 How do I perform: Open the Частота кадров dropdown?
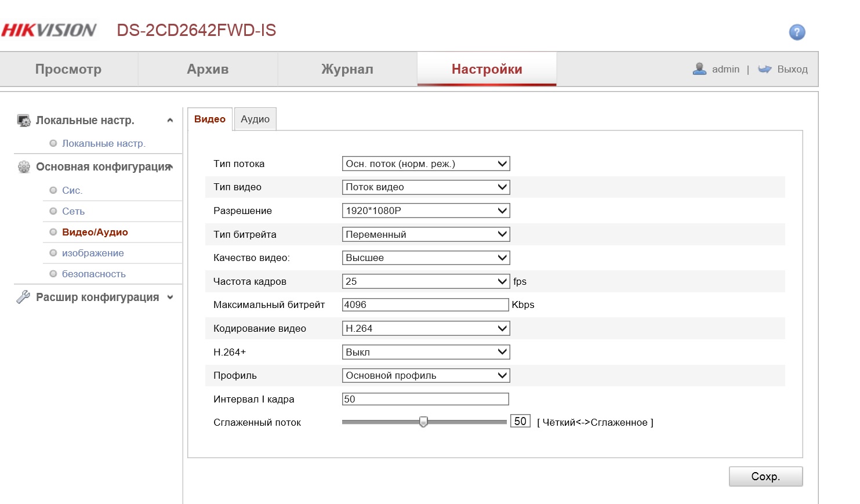pos(426,282)
